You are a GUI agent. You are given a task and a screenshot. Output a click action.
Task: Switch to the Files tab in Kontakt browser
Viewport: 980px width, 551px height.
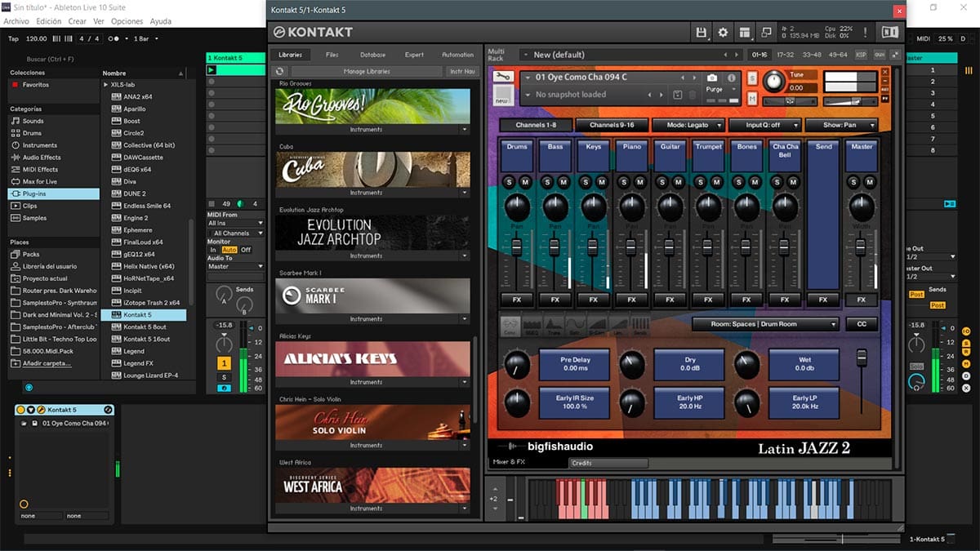tap(332, 55)
